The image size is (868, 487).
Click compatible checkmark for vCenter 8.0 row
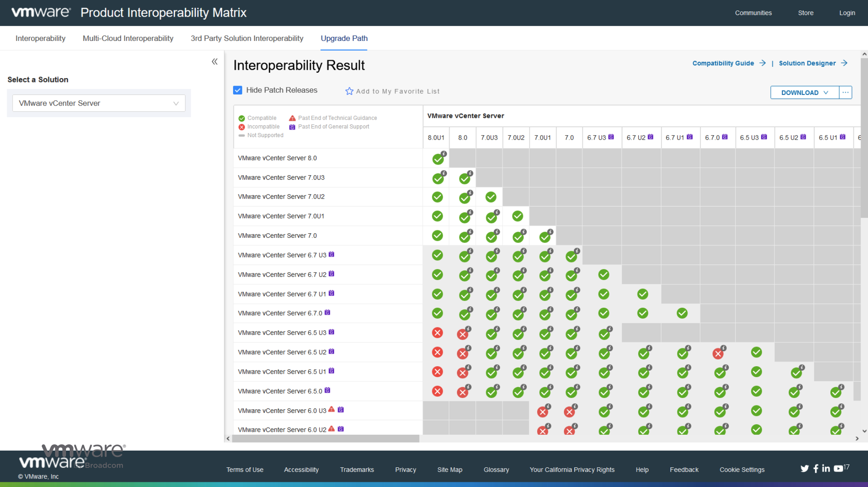(x=438, y=159)
